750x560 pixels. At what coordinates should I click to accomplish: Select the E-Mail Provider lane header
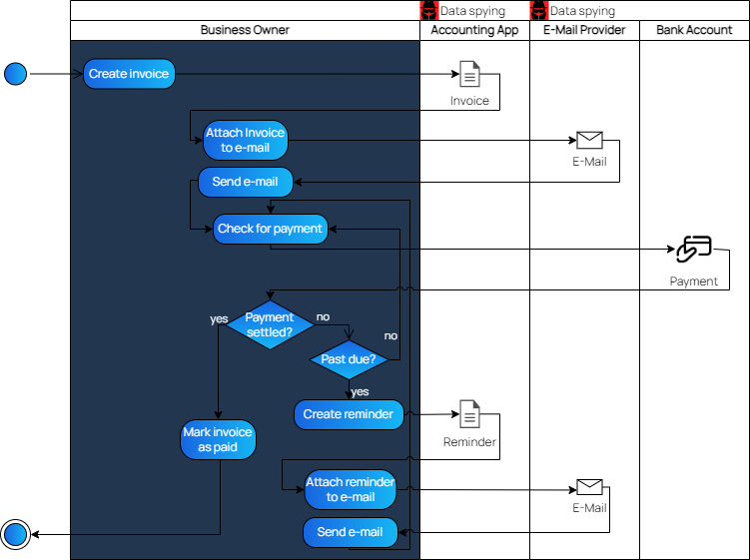[584, 30]
